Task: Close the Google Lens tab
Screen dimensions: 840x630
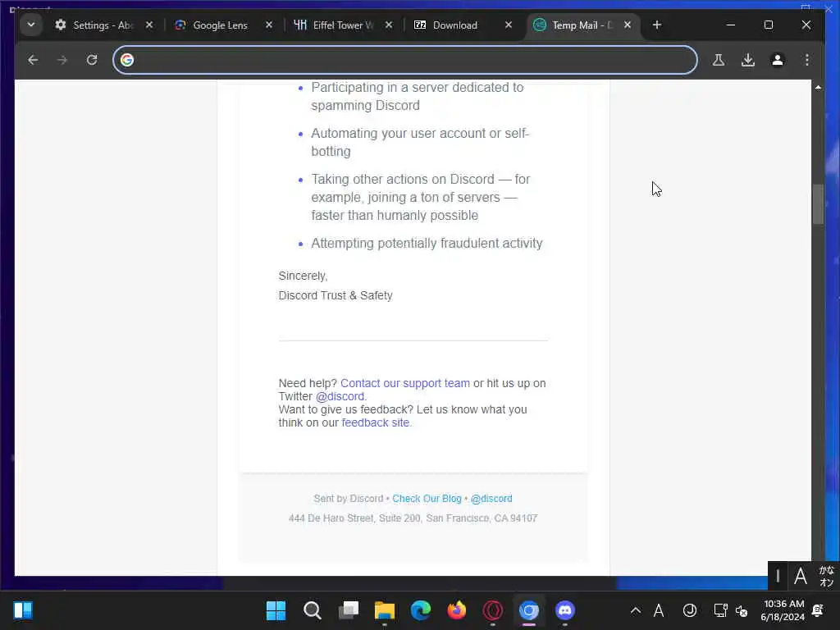Action: (269, 25)
